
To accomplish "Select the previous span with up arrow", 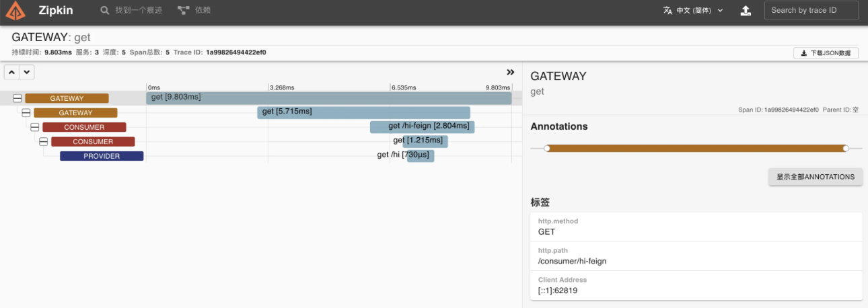I will click(x=12, y=71).
